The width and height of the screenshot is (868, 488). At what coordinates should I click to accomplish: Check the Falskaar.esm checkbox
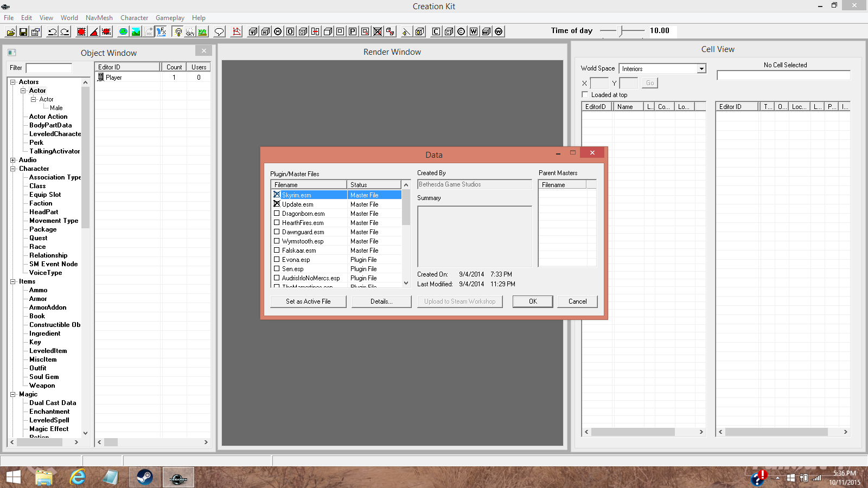pos(277,250)
